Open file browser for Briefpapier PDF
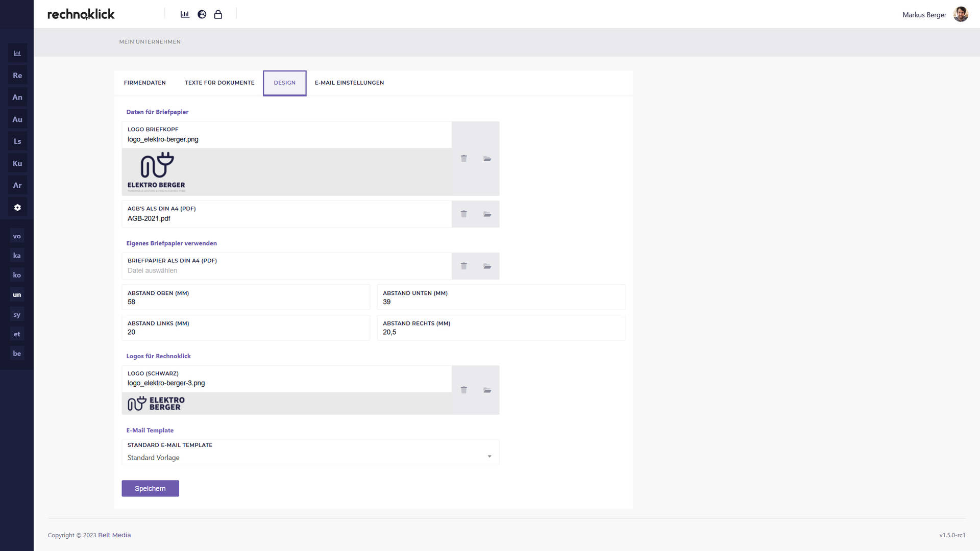The image size is (980, 551). tap(487, 266)
